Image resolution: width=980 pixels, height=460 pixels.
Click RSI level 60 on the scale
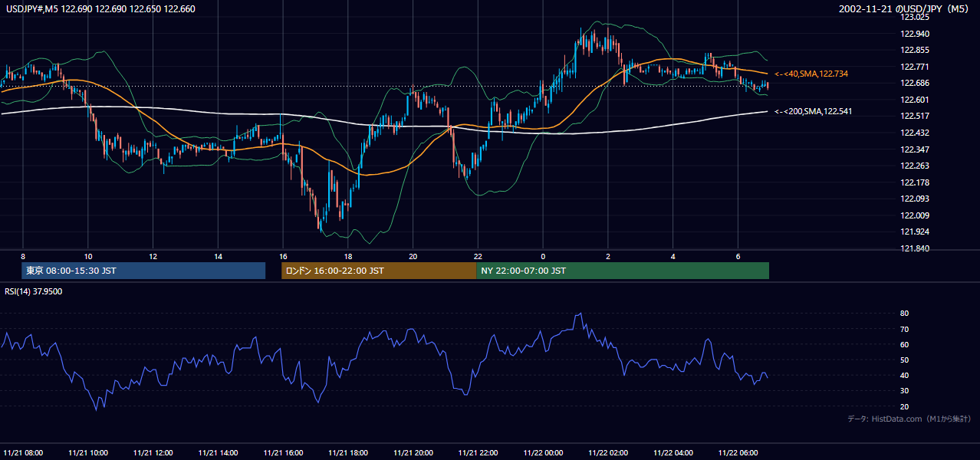click(x=905, y=344)
